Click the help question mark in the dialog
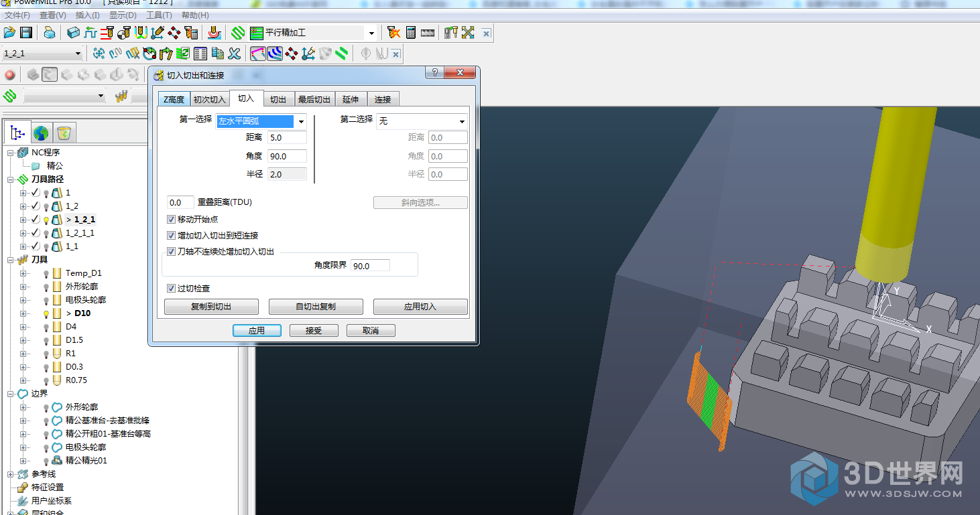 click(x=434, y=72)
